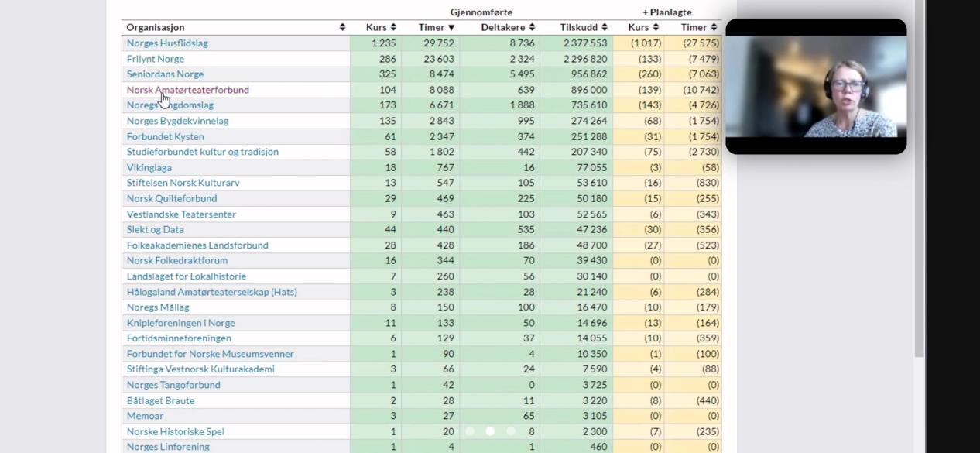The height and width of the screenshot is (453, 980).
Task: Open Norges Bygdekvinnelag link
Action: (x=178, y=121)
